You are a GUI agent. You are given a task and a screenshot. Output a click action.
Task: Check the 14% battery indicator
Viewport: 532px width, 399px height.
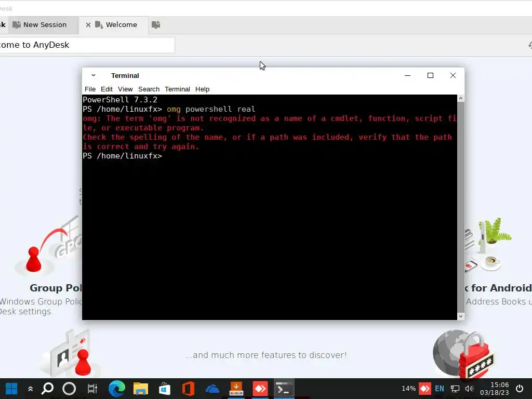[x=408, y=389]
